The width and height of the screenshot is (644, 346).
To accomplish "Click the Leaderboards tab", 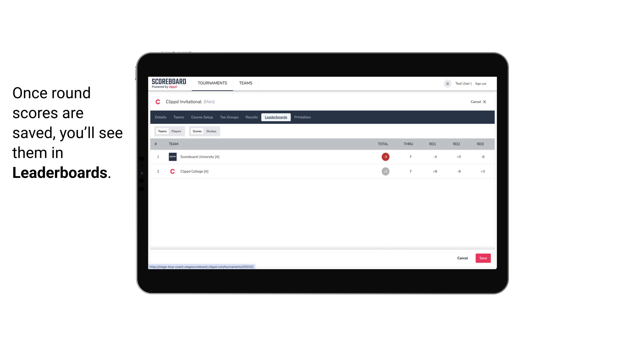I will (276, 117).
